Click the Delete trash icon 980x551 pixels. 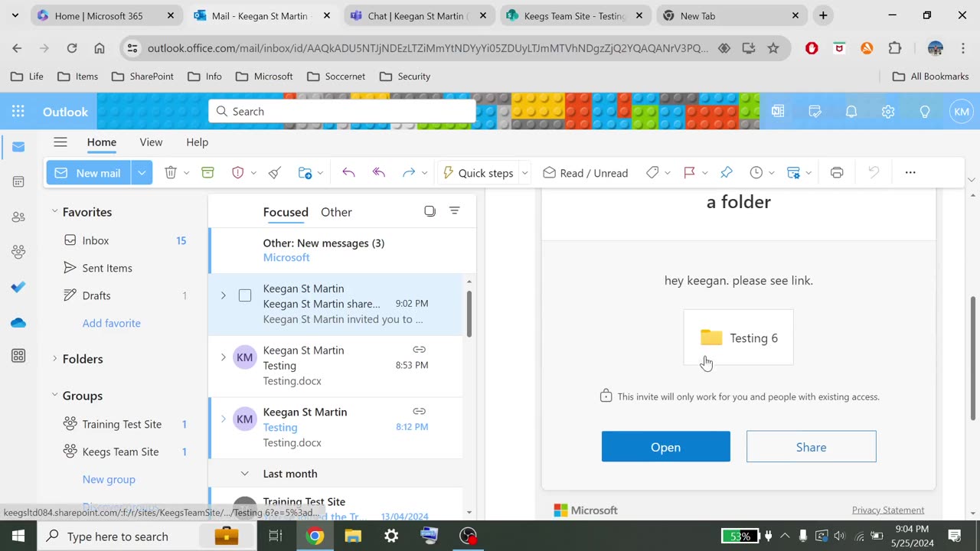pos(171,173)
